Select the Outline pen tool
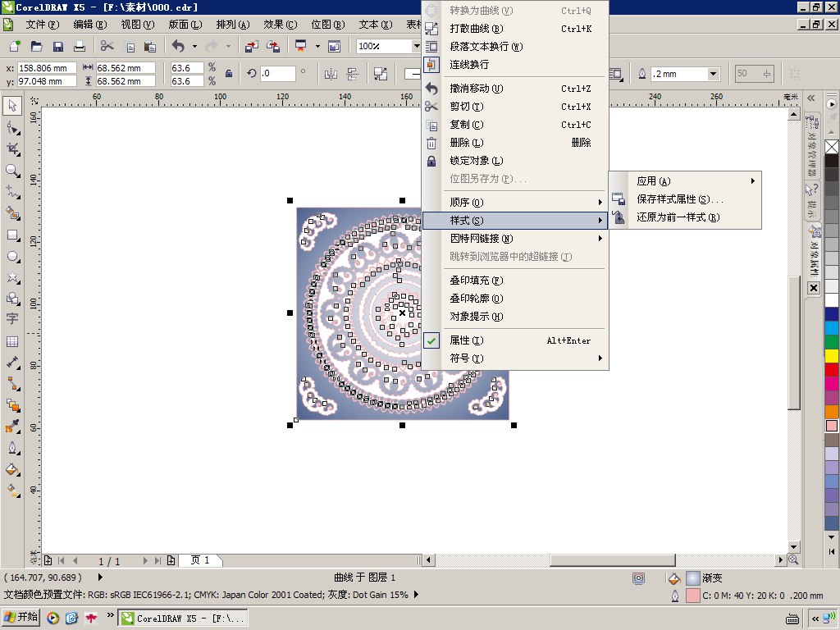This screenshot has height=630, width=840. point(12,448)
